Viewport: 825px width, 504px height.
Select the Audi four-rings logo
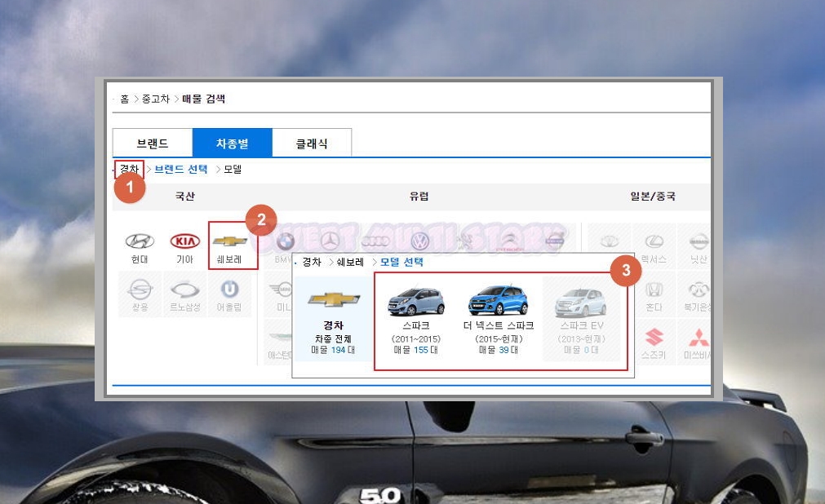click(x=375, y=241)
